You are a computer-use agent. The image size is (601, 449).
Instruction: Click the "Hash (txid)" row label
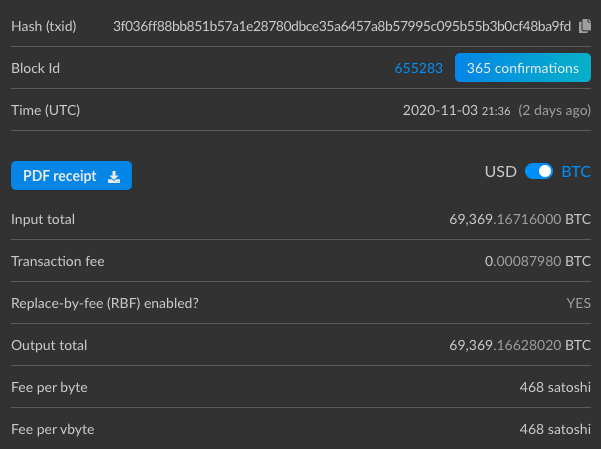coord(43,25)
